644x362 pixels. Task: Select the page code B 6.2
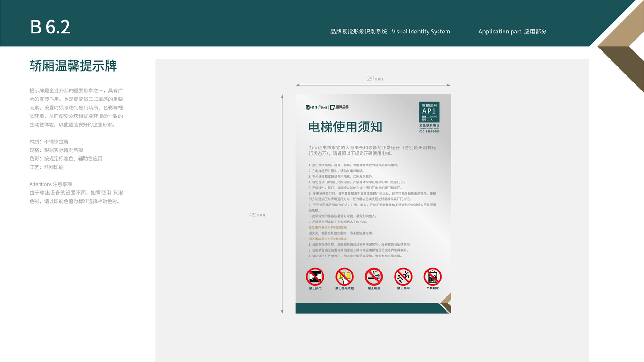coord(50,27)
